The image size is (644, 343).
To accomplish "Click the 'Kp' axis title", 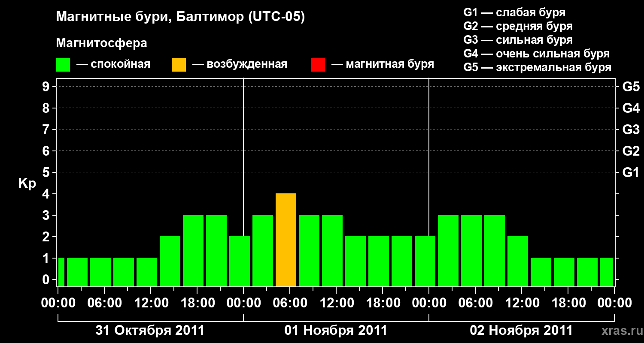I will [x=27, y=184].
